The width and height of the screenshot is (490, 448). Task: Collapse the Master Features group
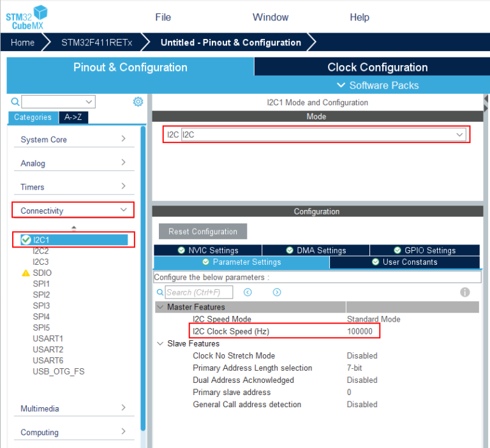pyautogui.click(x=160, y=307)
